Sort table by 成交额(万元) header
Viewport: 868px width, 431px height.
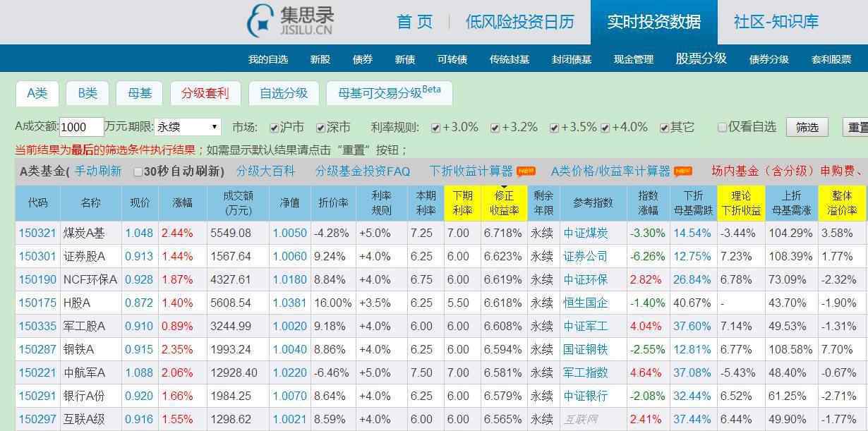pyautogui.click(x=238, y=203)
